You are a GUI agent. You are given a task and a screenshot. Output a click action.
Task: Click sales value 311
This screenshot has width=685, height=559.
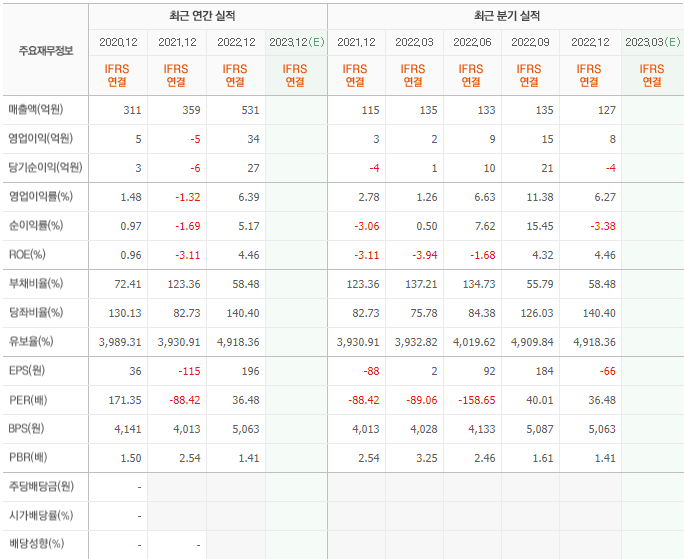tap(132, 110)
